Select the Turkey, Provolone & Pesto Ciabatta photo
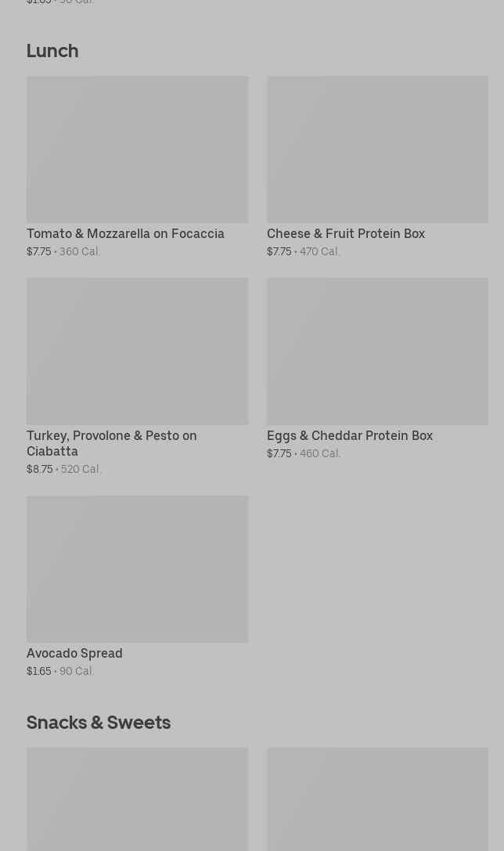 pyautogui.click(x=137, y=351)
